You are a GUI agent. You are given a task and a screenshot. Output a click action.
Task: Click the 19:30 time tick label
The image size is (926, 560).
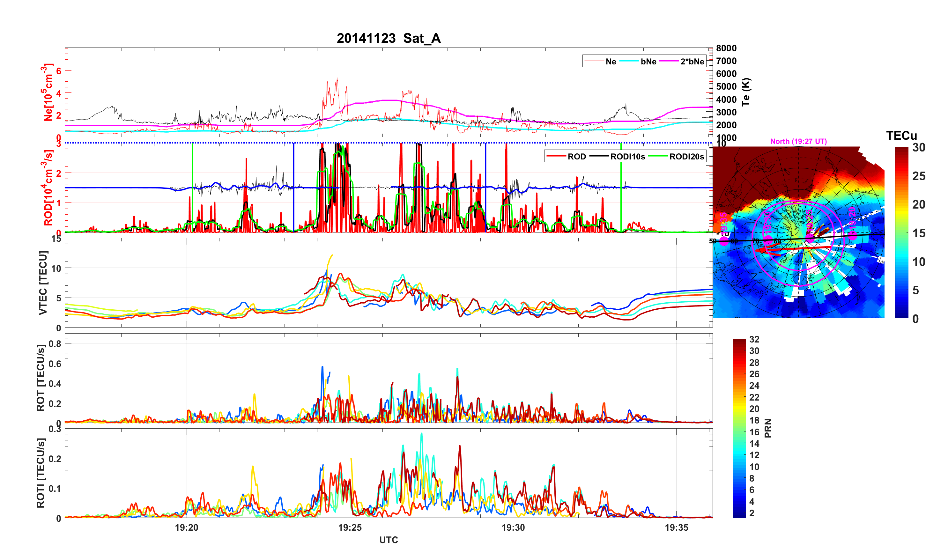513,527
